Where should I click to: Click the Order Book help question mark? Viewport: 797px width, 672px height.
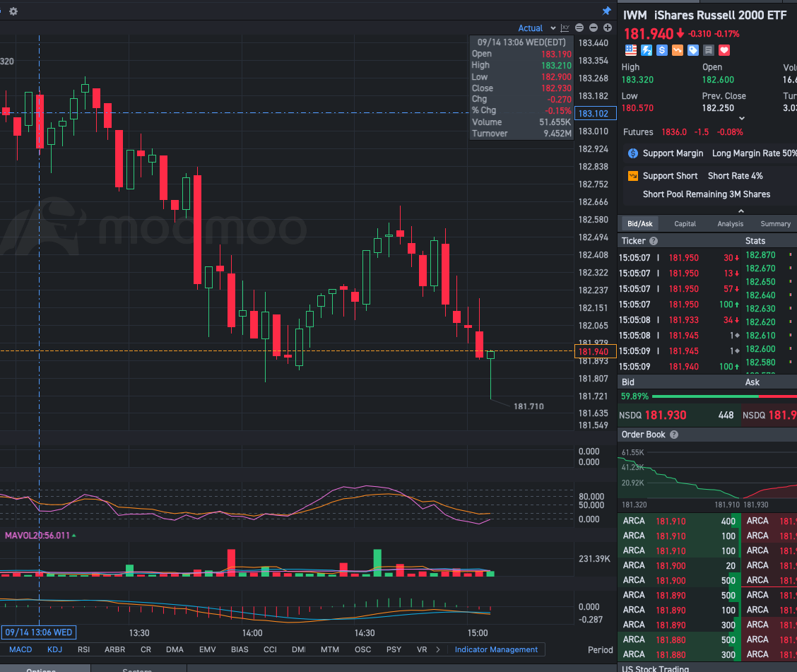(x=674, y=435)
